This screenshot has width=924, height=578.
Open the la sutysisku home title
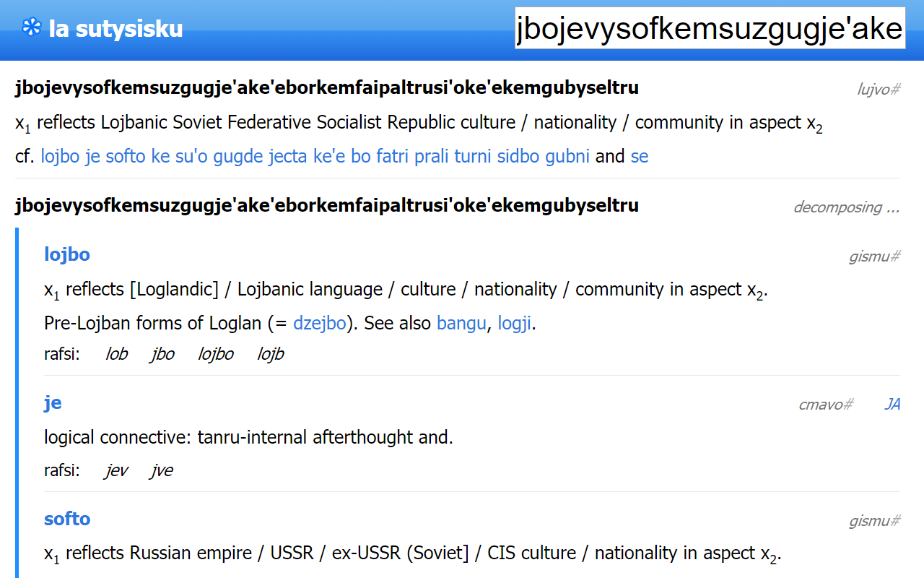[115, 29]
